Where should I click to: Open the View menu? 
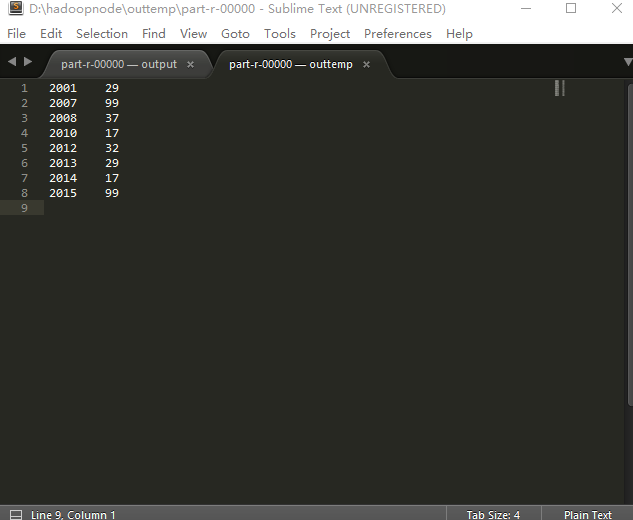193,34
